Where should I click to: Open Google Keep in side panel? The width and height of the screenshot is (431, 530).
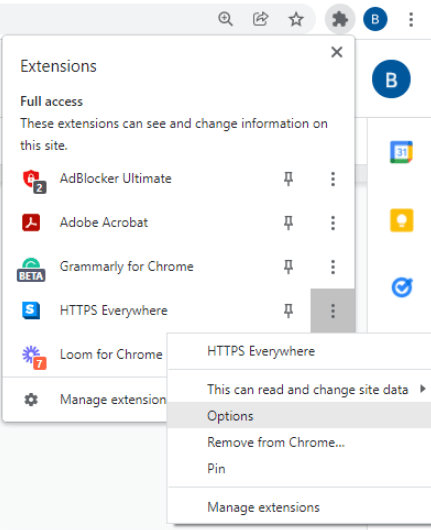[402, 220]
